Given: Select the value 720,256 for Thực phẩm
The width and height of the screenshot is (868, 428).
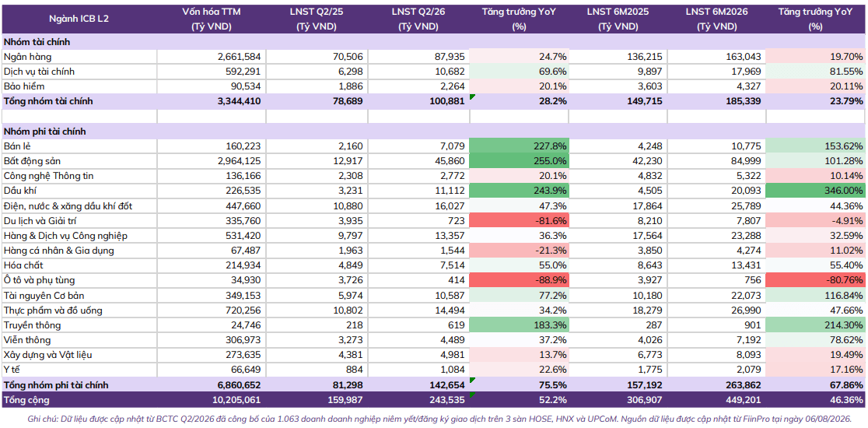Looking at the screenshot, I should [244, 310].
